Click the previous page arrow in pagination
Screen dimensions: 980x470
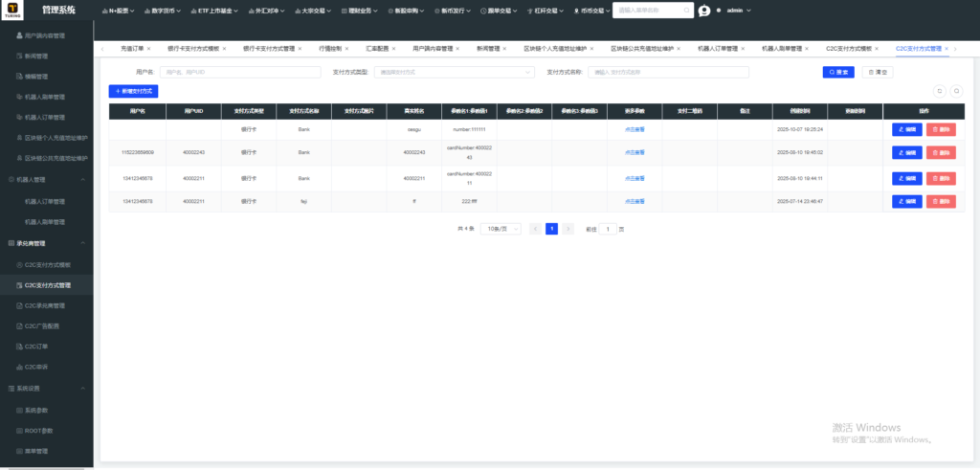(x=536, y=229)
